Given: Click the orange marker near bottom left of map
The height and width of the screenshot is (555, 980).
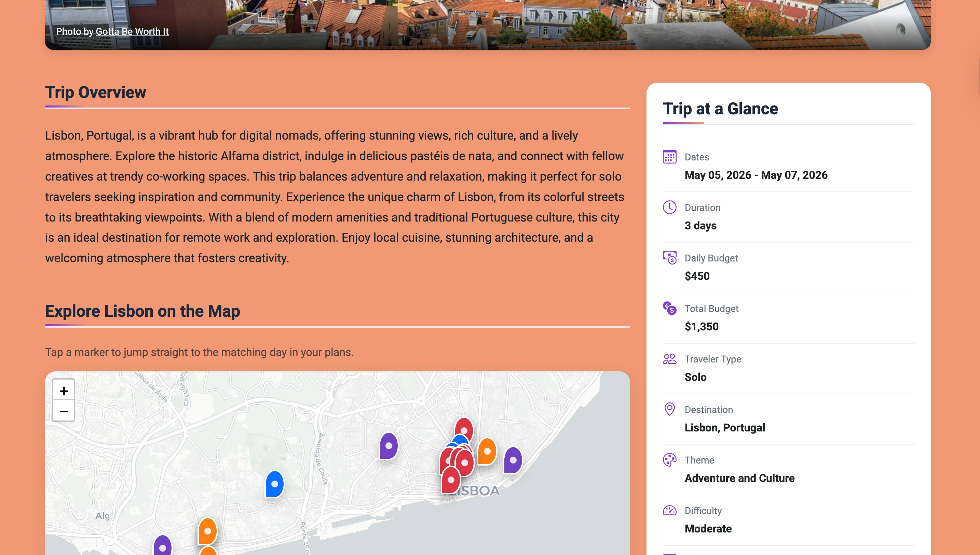Looking at the screenshot, I should pos(207,531).
